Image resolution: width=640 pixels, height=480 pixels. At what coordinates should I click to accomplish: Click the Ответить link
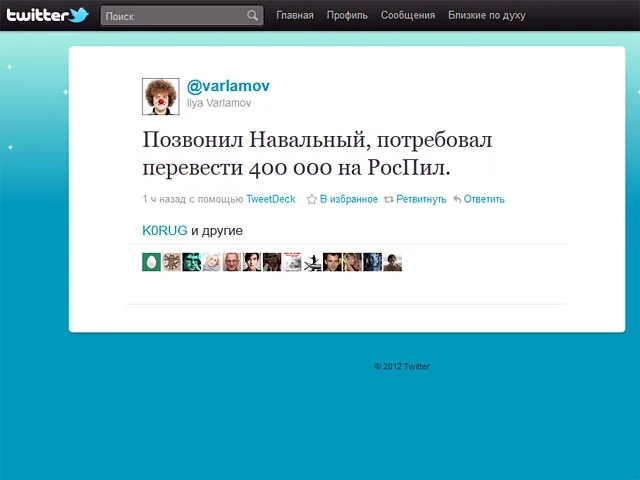pos(484,199)
